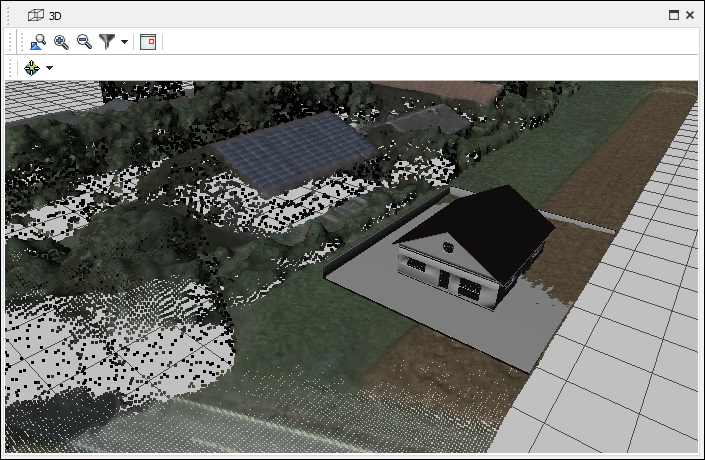Click the funnel filter icon
705x460 pixels.
click(x=107, y=42)
